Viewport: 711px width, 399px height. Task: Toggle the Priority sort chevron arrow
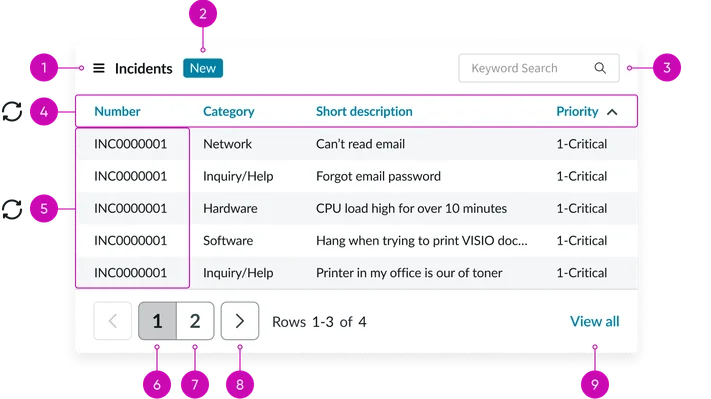pyautogui.click(x=612, y=112)
